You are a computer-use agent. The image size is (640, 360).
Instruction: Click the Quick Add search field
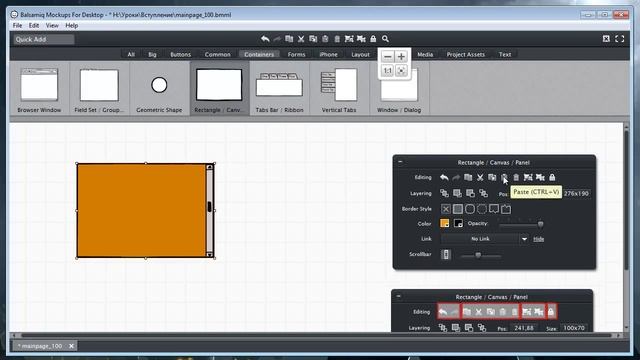44,39
